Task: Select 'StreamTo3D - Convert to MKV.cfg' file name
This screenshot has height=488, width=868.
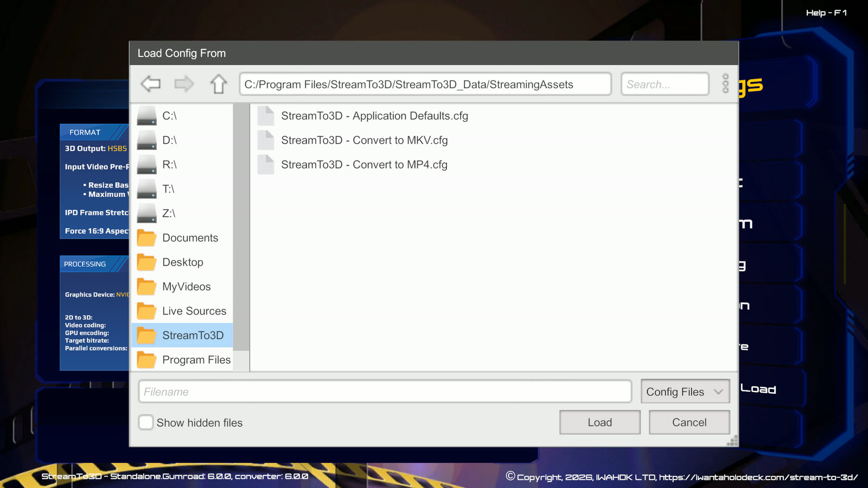Action: [x=365, y=140]
